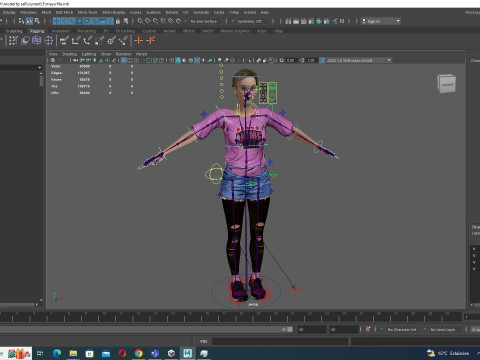Click the Cluster deformer shelf icon
This screenshot has width=480, height=360.
click(x=49, y=41)
